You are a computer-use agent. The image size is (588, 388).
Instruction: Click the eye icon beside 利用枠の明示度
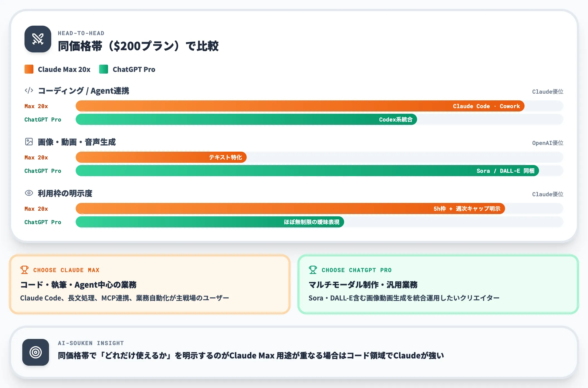(29, 193)
